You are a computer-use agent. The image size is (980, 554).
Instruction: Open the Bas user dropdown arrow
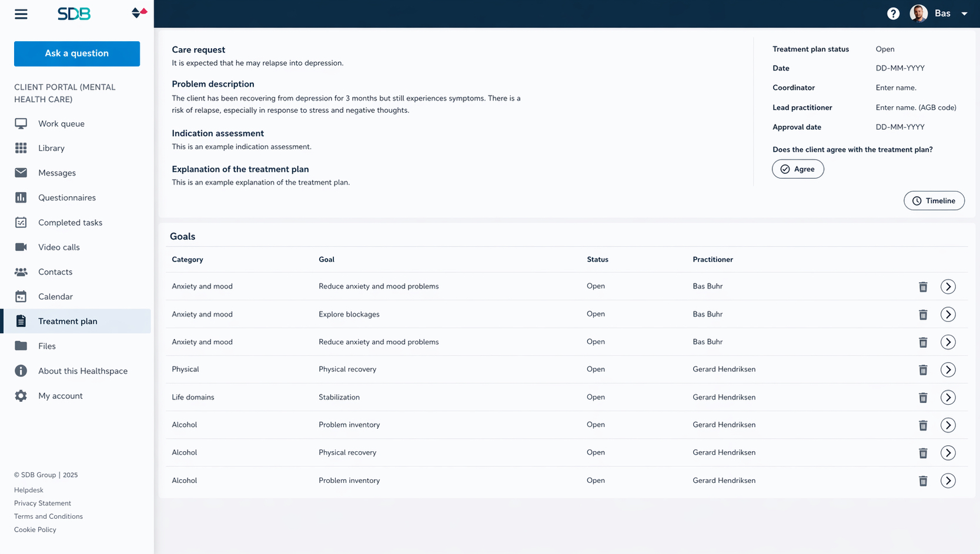pos(964,14)
